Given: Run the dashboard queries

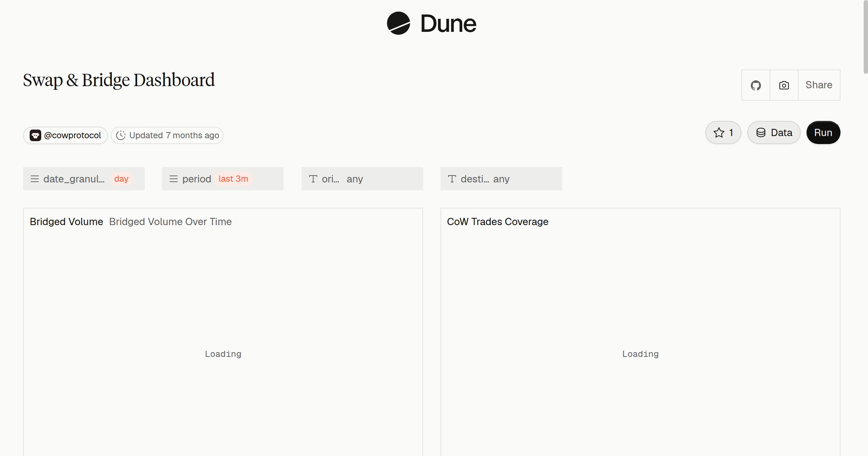Looking at the screenshot, I should pyautogui.click(x=823, y=132).
